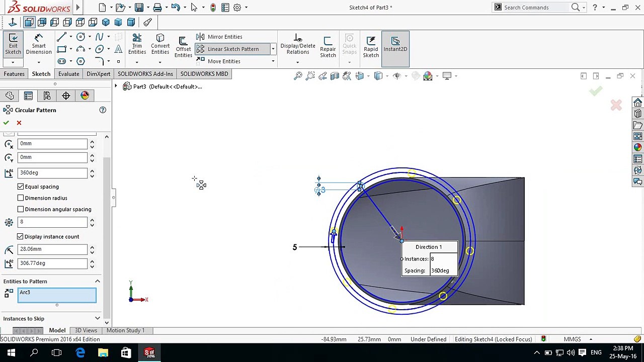
Task: Expand the Part3 feature tree node
Action: (x=116, y=86)
